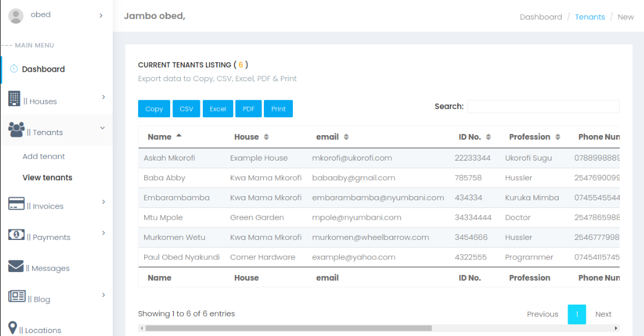Collapse the Tenants submenu chevron
Viewport: 644px width, 336px height.
tap(103, 128)
